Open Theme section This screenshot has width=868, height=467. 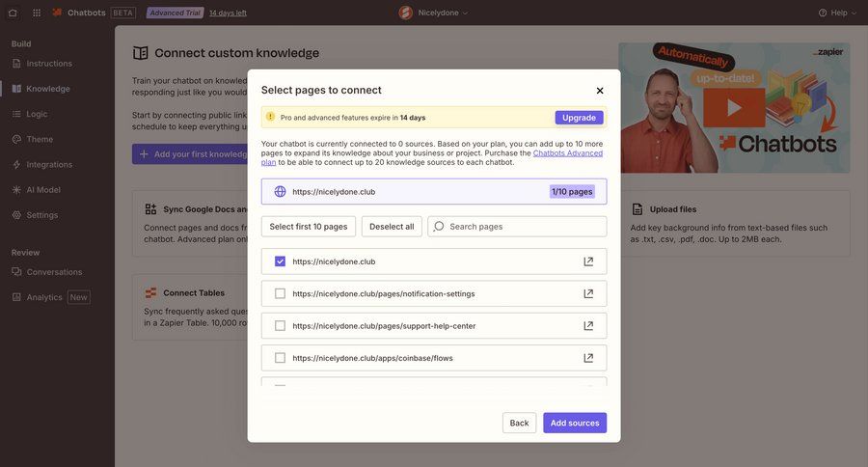(40, 139)
